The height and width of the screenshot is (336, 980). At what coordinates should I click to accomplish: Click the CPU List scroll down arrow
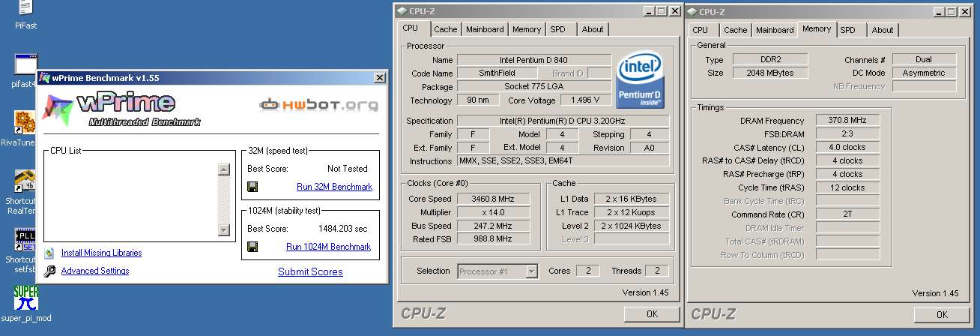pos(223,229)
